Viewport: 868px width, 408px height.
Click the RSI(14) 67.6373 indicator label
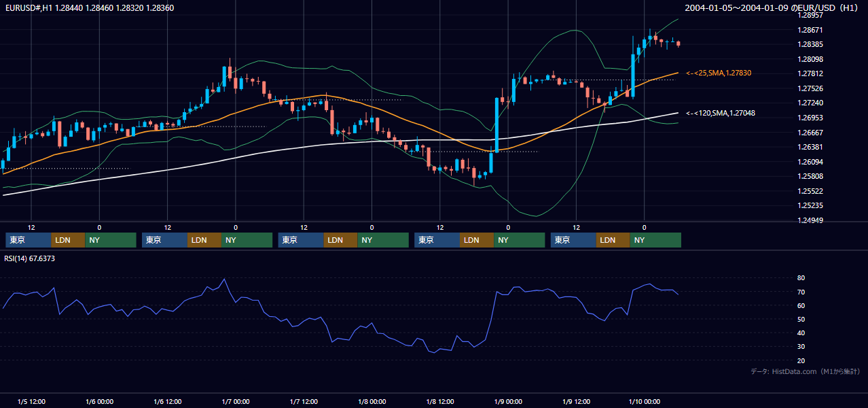tap(30, 258)
